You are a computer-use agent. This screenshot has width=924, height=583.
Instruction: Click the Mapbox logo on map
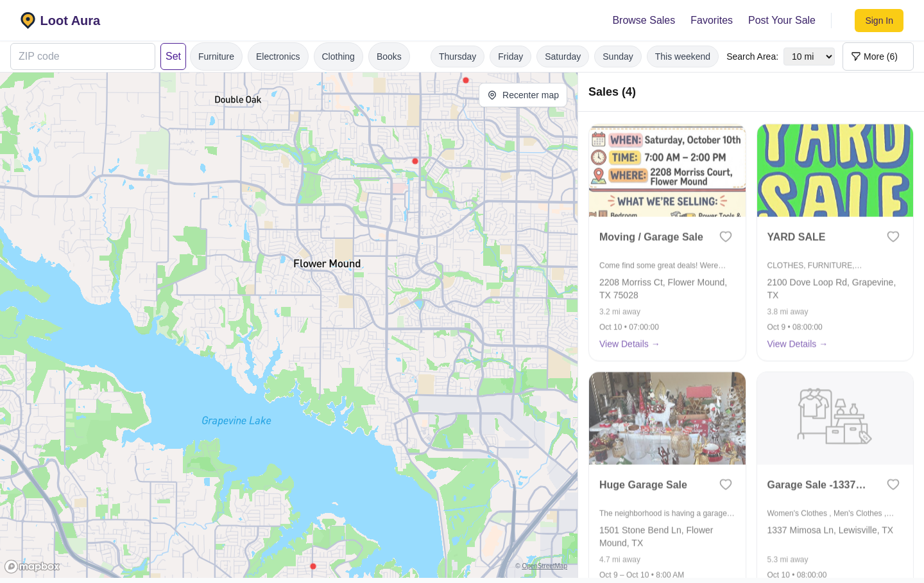pyautogui.click(x=32, y=566)
